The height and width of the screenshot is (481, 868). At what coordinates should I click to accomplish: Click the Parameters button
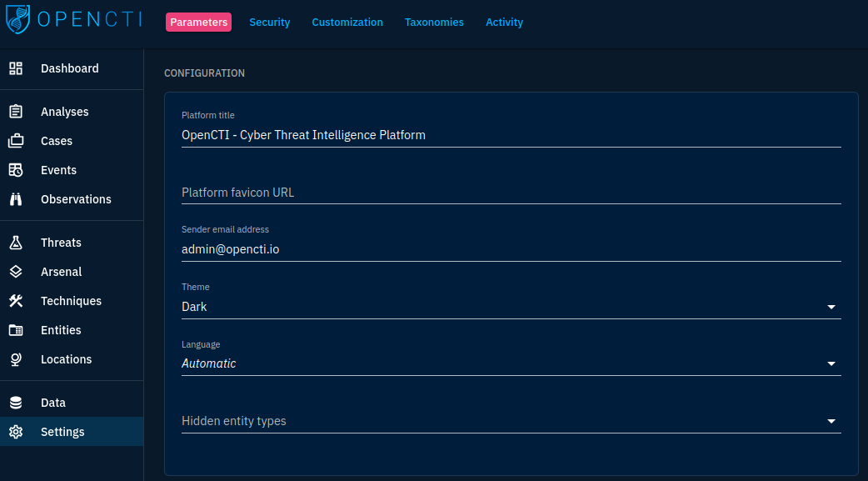(x=198, y=23)
